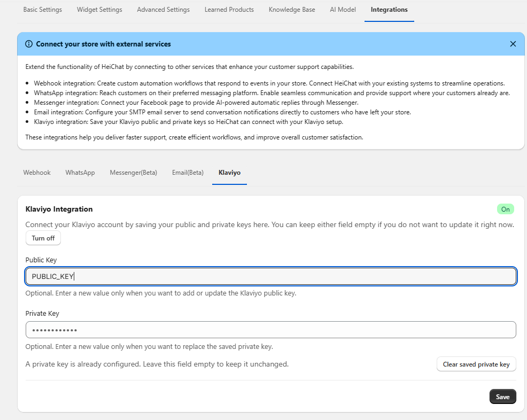Image resolution: width=527 pixels, height=420 pixels.
Task: Click the info icon in banner header
Action: (29, 44)
